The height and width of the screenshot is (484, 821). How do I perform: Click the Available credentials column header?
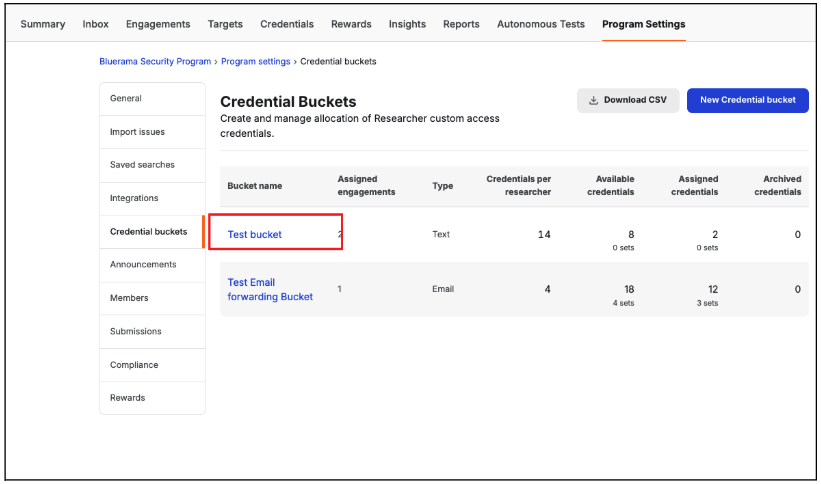[x=611, y=185]
